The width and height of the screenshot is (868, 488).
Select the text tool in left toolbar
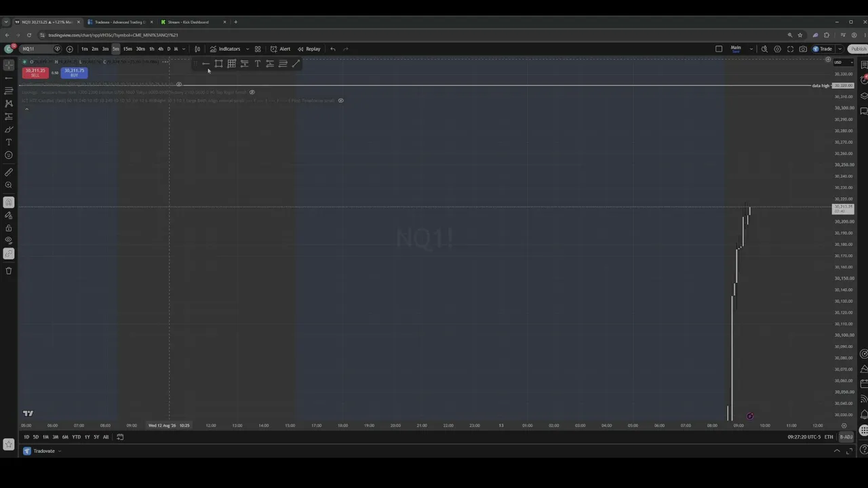pyautogui.click(x=9, y=142)
